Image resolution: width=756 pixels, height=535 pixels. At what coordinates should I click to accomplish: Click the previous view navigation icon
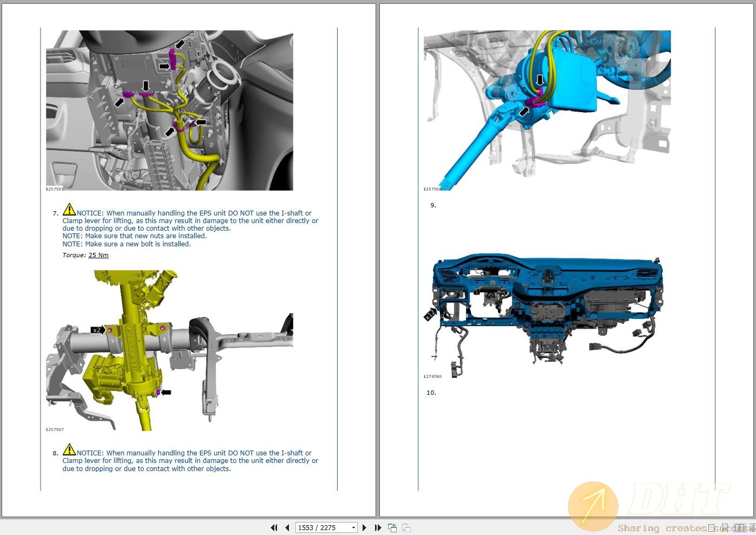392,527
